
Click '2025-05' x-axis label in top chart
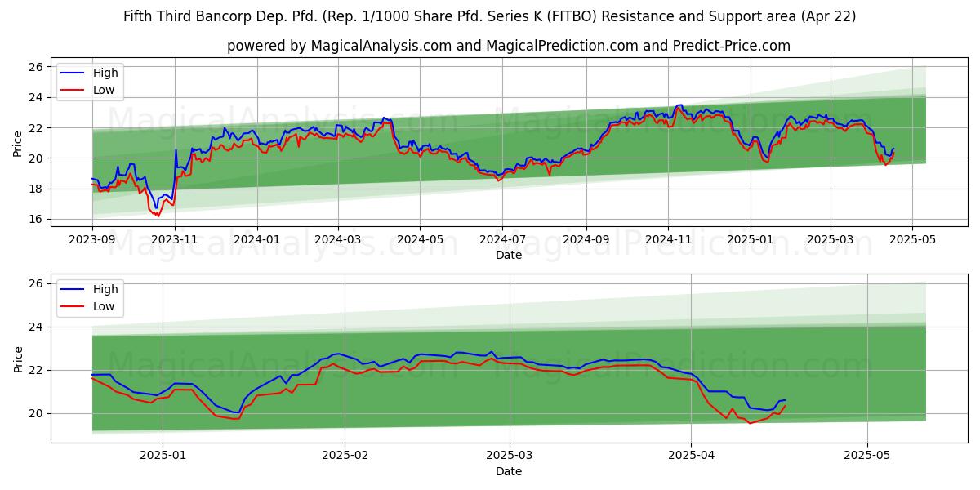pos(911,239)
